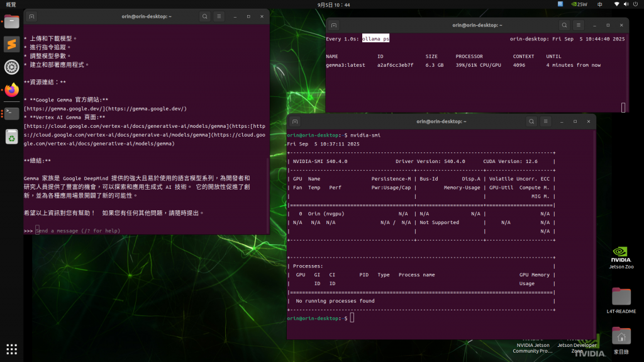Click 'No running processes found' text

[x=335, y=301]
